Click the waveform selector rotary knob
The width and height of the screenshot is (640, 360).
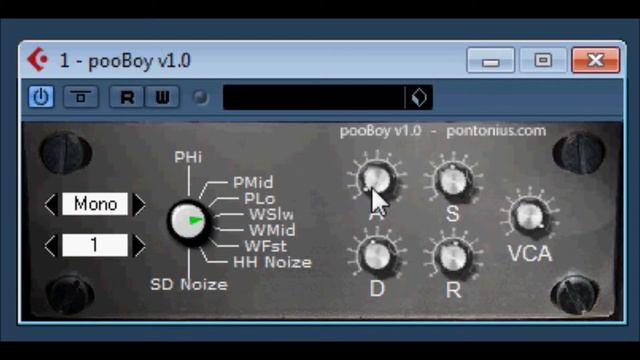point(188,221)
